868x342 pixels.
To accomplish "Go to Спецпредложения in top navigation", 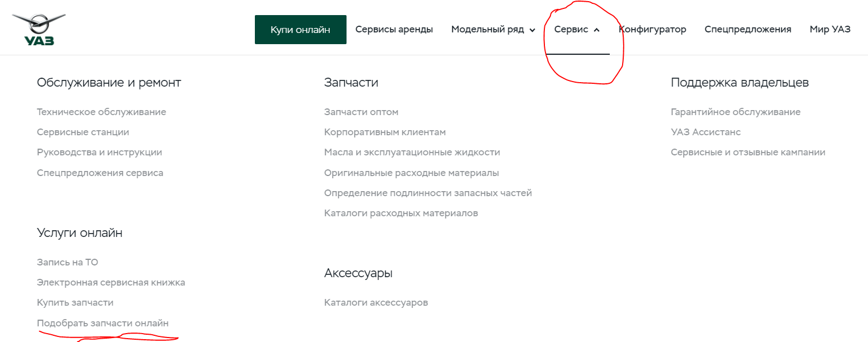I will click(747, 30).
